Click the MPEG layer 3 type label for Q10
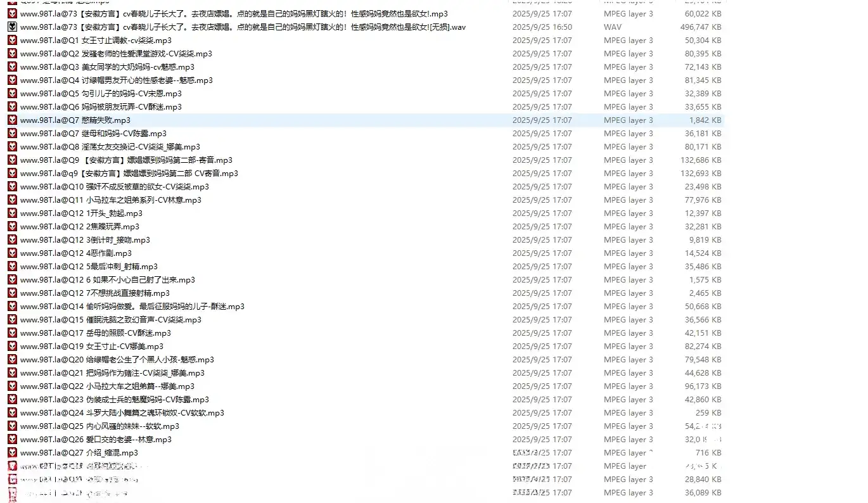Screen dimensions: 868x503 [x=627, y=186]
